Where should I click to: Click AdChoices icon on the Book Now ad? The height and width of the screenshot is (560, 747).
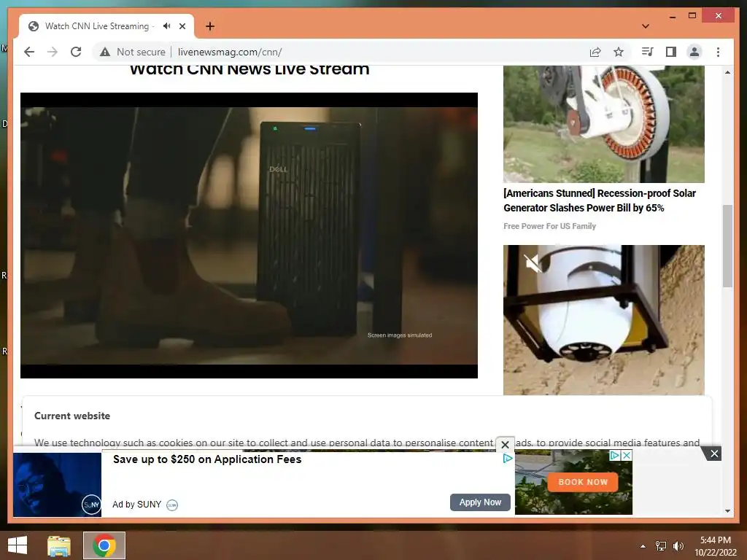[615, 455]
